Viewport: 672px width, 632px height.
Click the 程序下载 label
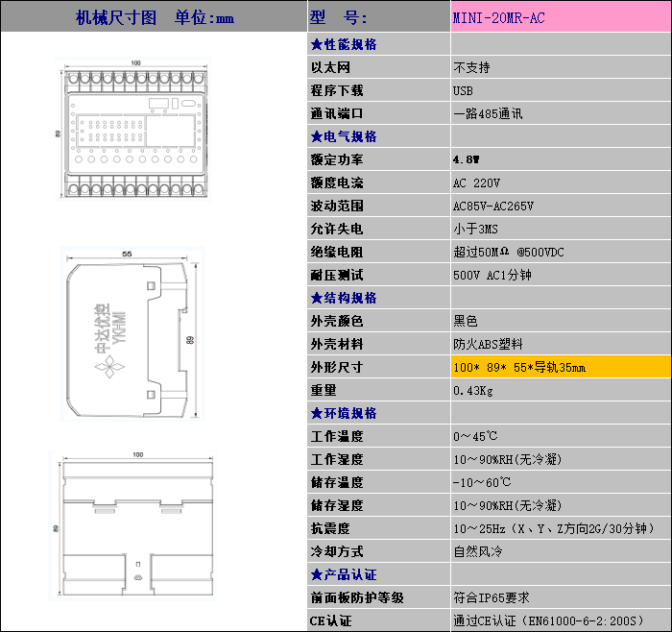pyautogui.click(x=337, y=90)
